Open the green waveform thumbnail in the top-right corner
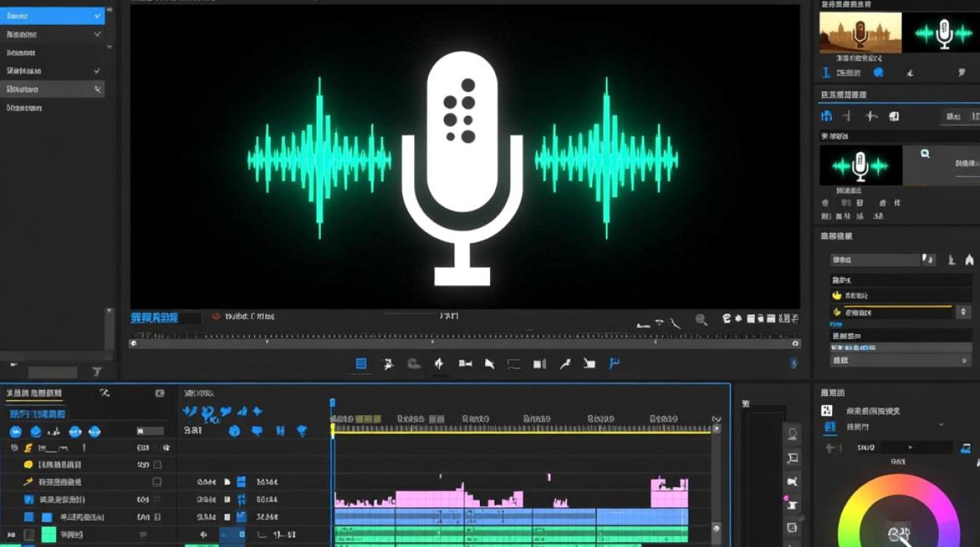Screen dimensions: 980x547 (941, 32)
